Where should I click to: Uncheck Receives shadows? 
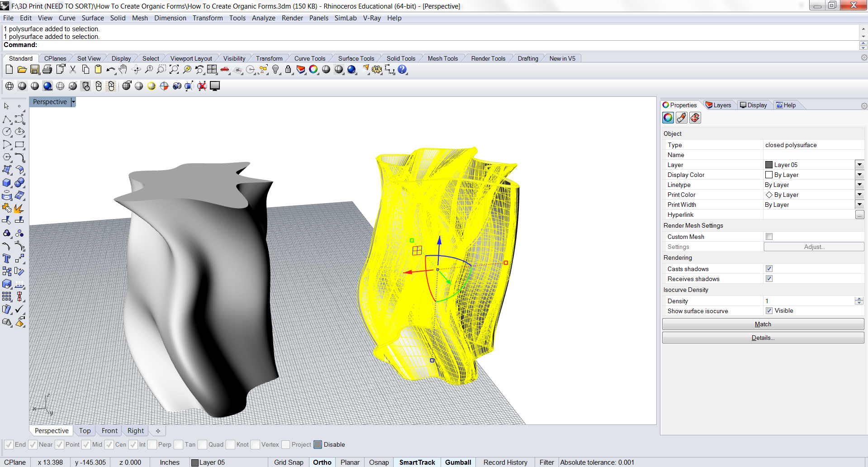769,279
